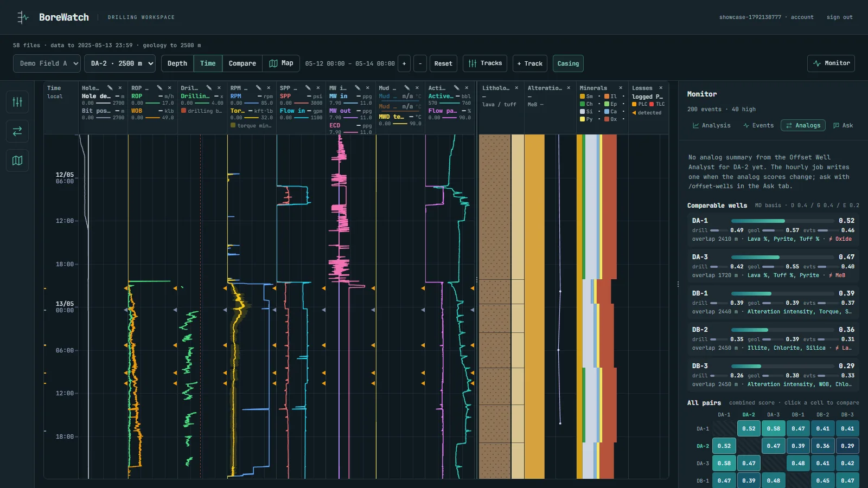Toggle the Casing display button

coord(568,63)
